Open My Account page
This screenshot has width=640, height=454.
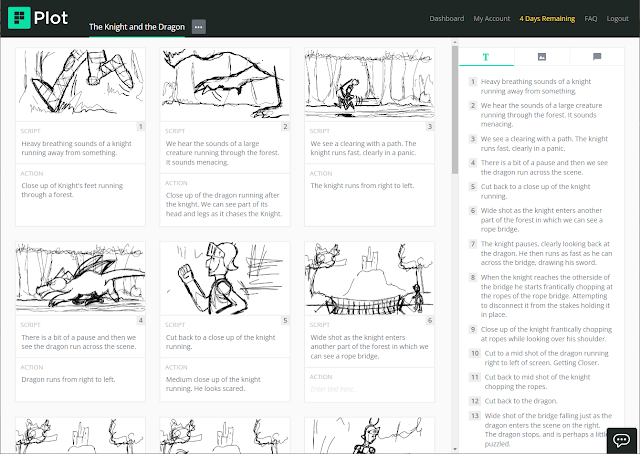coord(491,18)
